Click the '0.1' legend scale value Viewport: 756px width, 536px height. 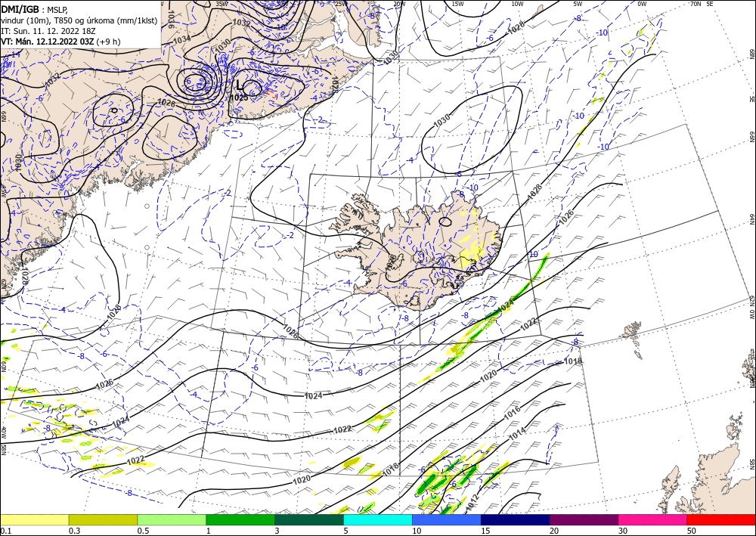point(5,531)
